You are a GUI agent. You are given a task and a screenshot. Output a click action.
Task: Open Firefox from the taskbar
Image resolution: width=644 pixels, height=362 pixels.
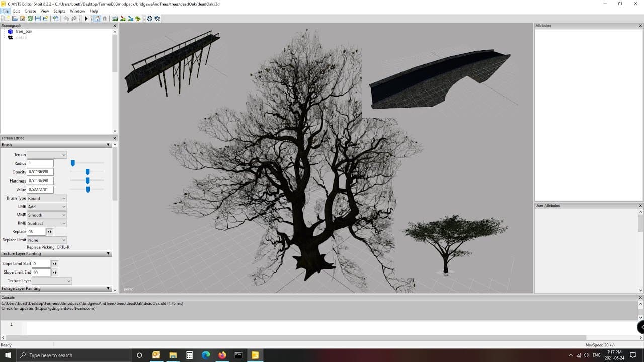222,355
